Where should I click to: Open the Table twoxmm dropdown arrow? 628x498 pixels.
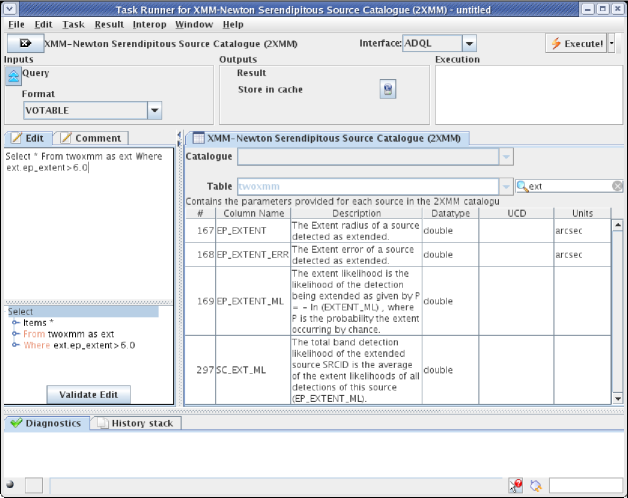(506, 186)
